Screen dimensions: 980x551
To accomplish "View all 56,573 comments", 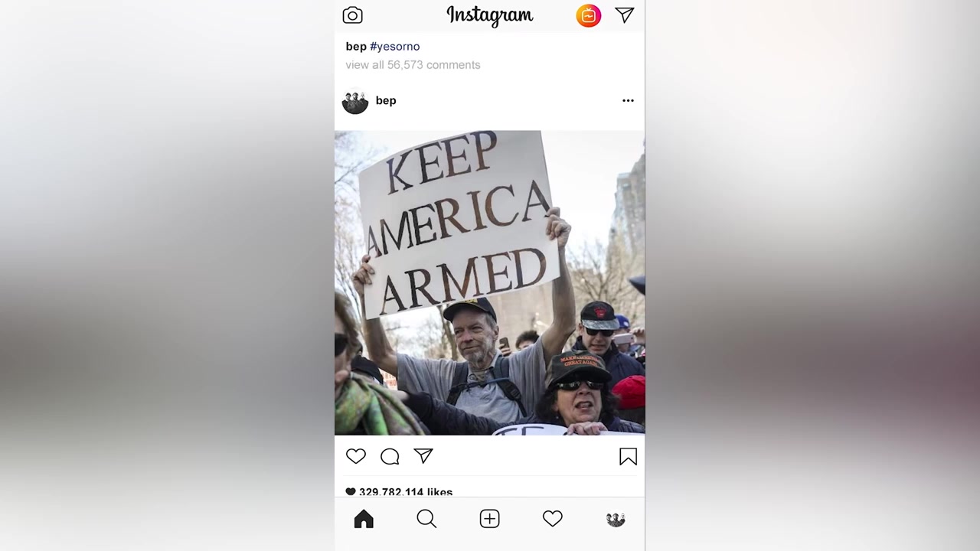I will (x=413, y=65).
